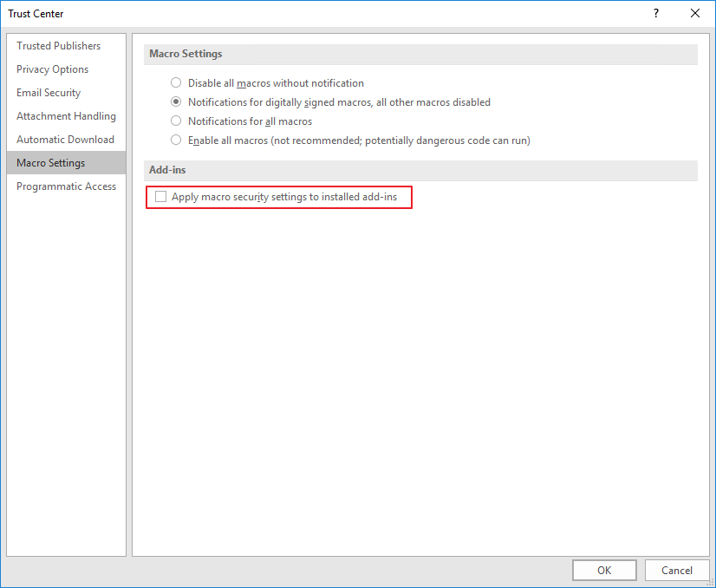Close the Trust Center window
Viewport: 716px width, 588px height.
point(695,13)
